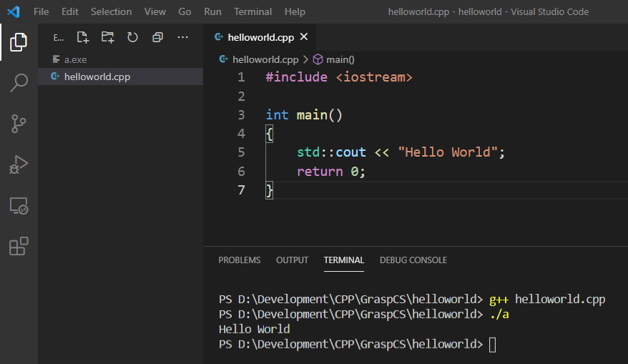Click the int keyword in code

(277, 115)
